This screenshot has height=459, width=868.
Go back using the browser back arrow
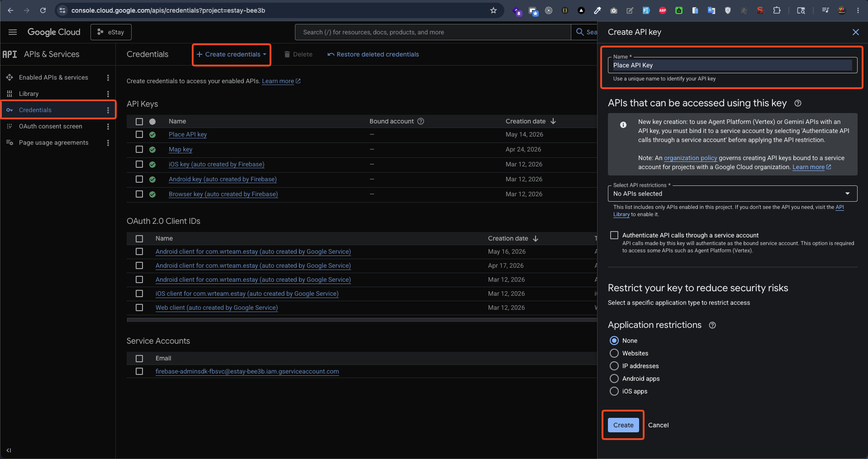click(x=10, y=10)
